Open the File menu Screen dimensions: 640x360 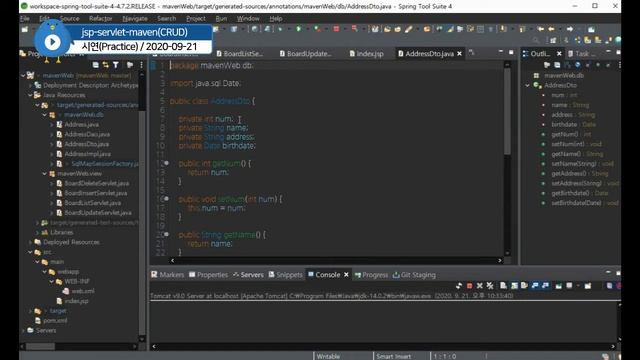pyautogui.click(x=25, y=18)
